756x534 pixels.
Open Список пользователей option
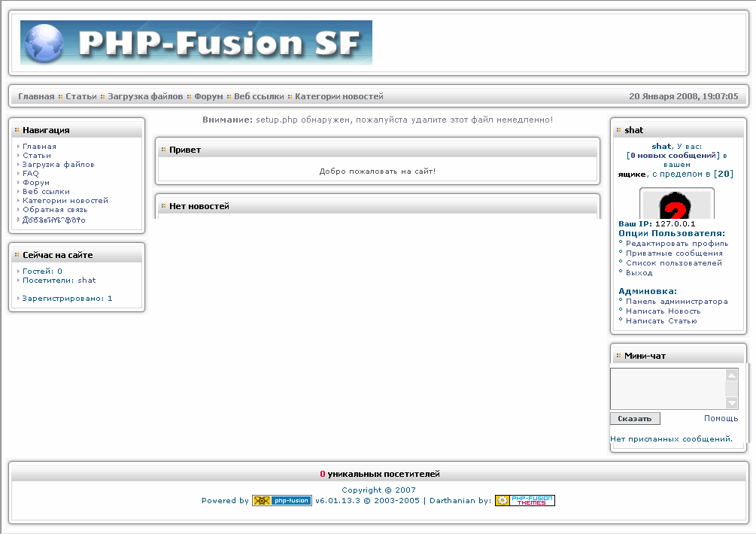point(673,263)
